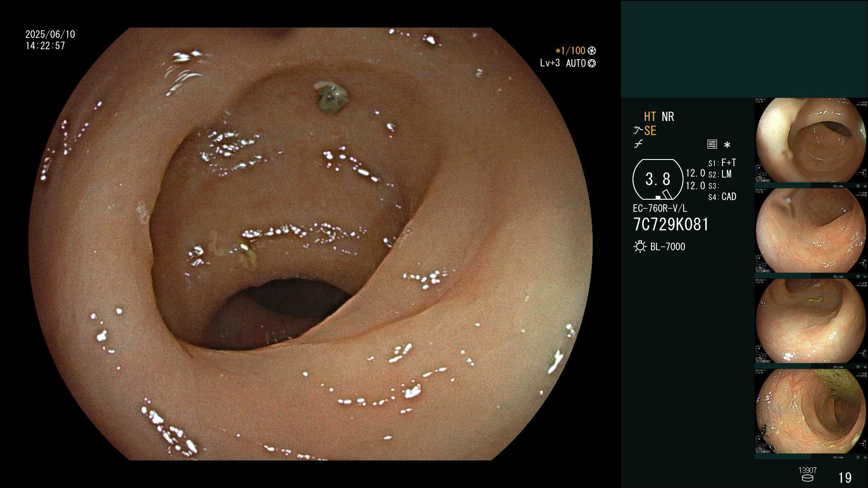Click the empty S3: switch assignment
The width and height of the screenshot is (868, 488).
tap(713, 186)
